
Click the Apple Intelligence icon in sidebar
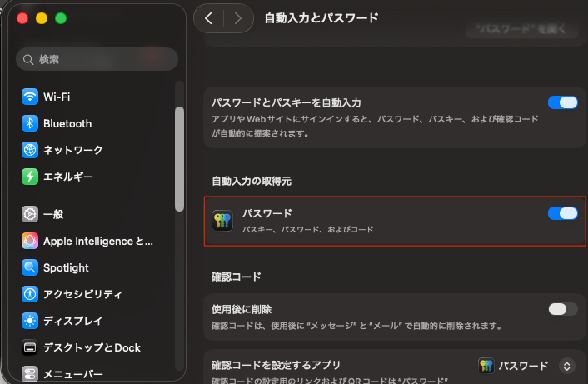pyautogui.click(x=30, y=241)
